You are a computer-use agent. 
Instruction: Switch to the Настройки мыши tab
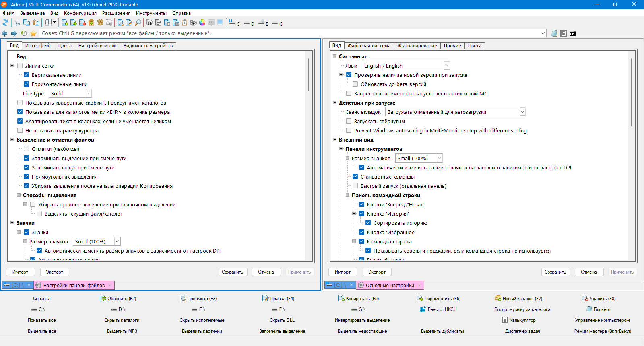click(x=97, y=45)
